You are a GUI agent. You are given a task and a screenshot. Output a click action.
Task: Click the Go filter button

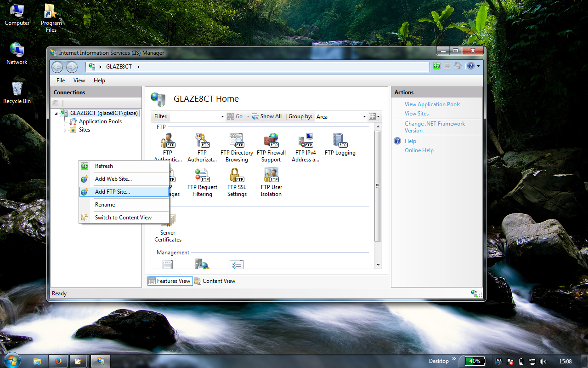tap(235, 117)
